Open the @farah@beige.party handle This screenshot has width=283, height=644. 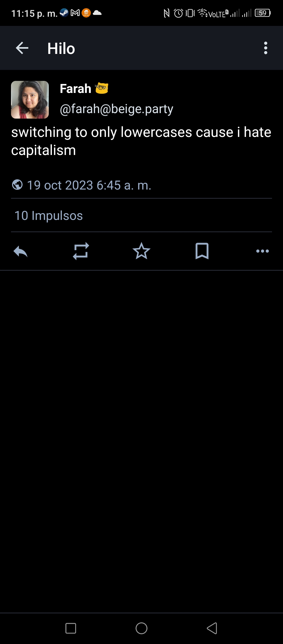(117, 109)
